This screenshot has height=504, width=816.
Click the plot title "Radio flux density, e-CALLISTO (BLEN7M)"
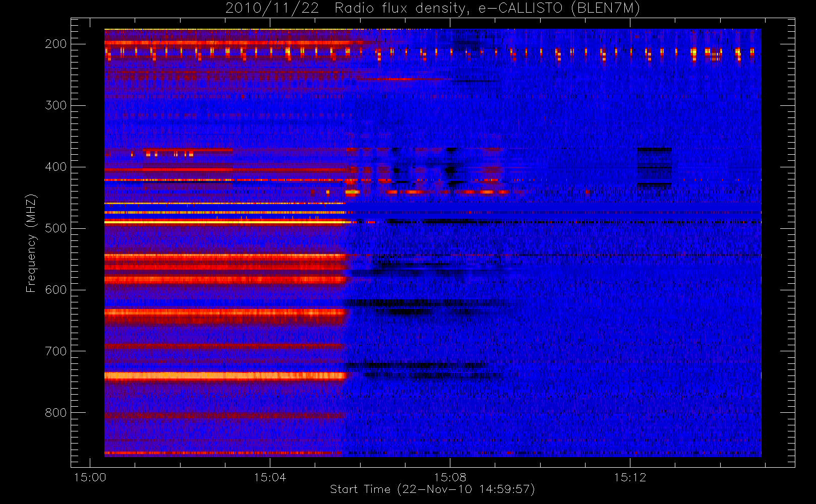[487, 9]
